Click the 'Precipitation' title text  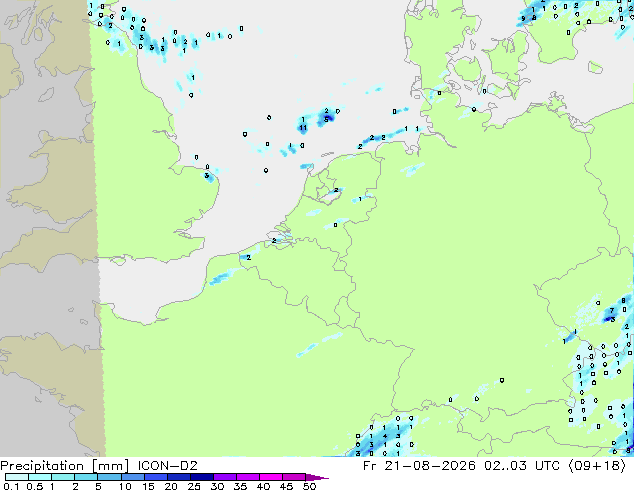[42, 466]
